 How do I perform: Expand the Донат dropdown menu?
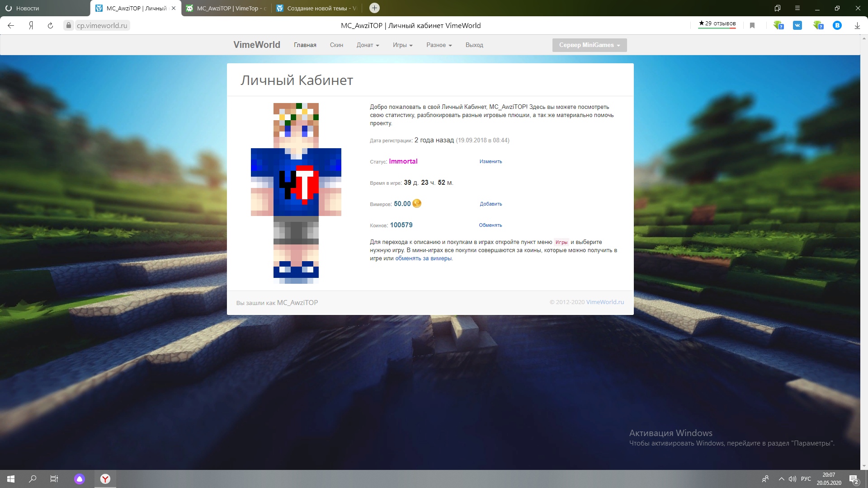(368, 45)
